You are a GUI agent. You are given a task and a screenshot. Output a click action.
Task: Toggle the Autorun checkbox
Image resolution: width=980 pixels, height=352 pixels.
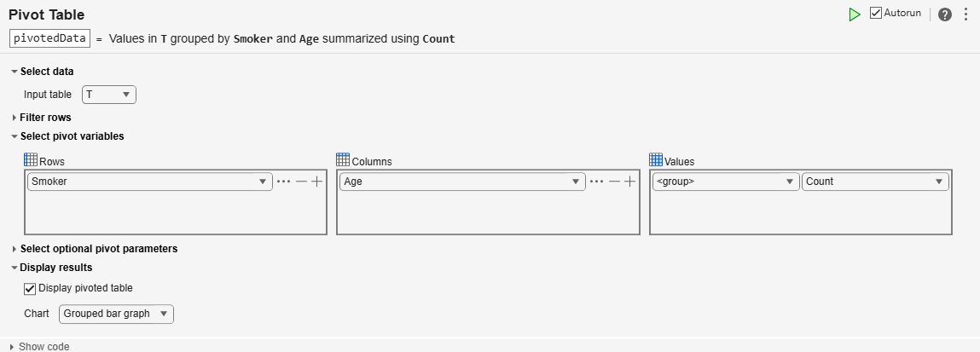point(876,14)
